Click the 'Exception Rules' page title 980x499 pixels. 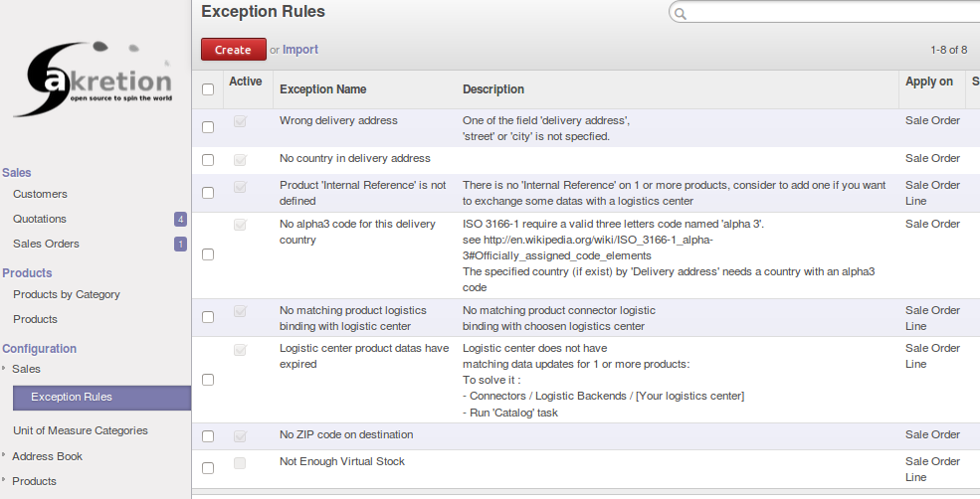coord(263,11)
